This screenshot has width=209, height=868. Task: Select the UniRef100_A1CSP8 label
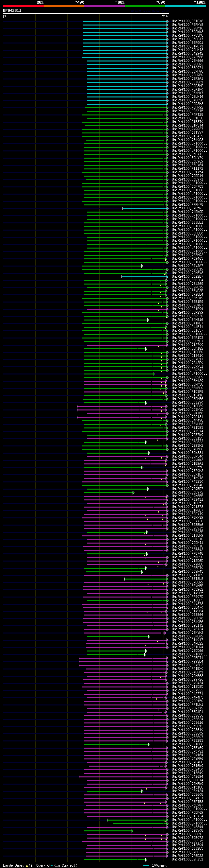tap(187, 391)
